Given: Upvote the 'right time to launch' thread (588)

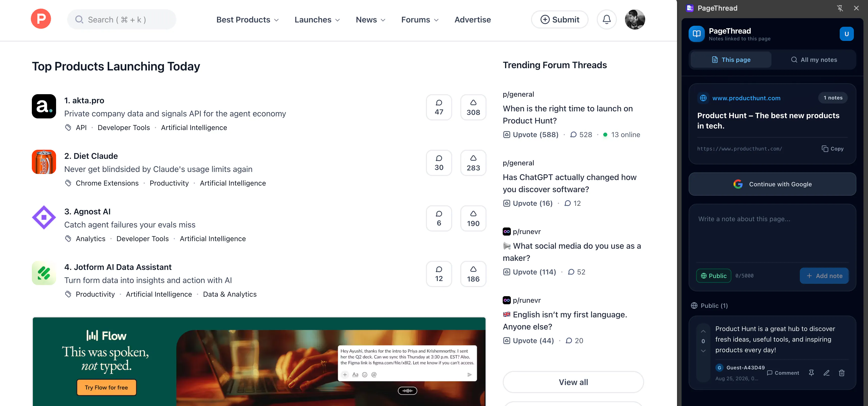Looking at the screenshot, I should point(531,135).
